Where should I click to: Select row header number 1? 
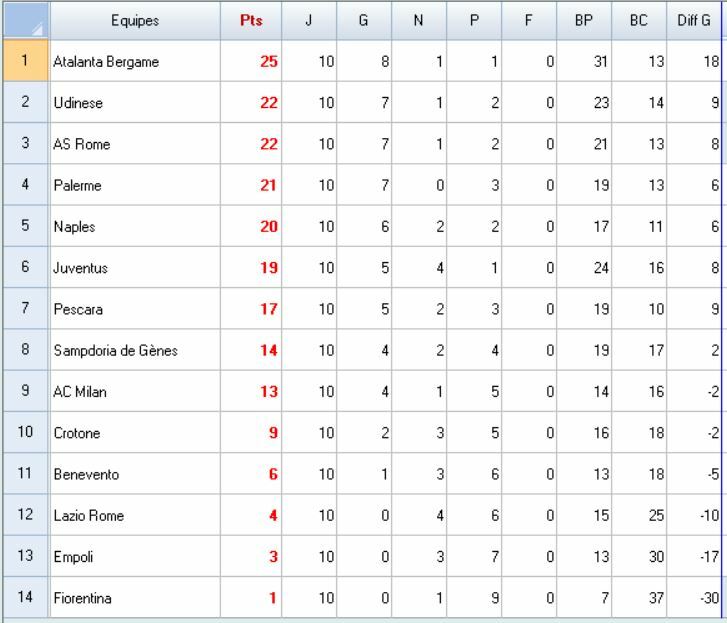point(24,61)
